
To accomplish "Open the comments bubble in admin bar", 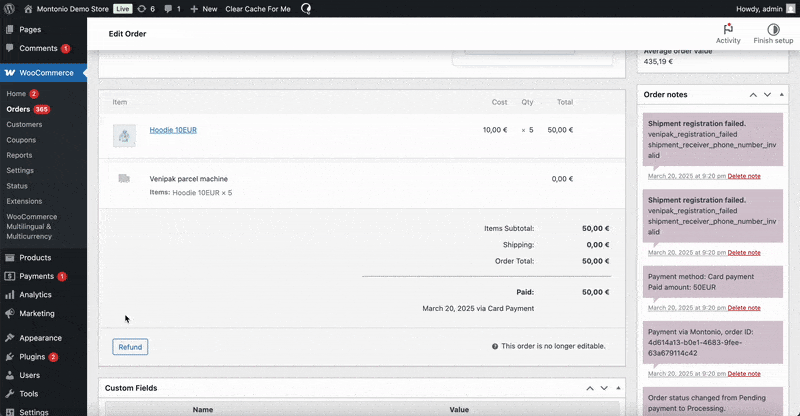I will [x=168, y=9].
